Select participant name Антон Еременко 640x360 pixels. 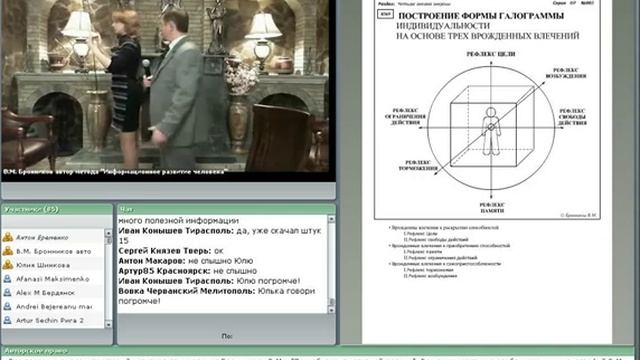tap(42, 238)
